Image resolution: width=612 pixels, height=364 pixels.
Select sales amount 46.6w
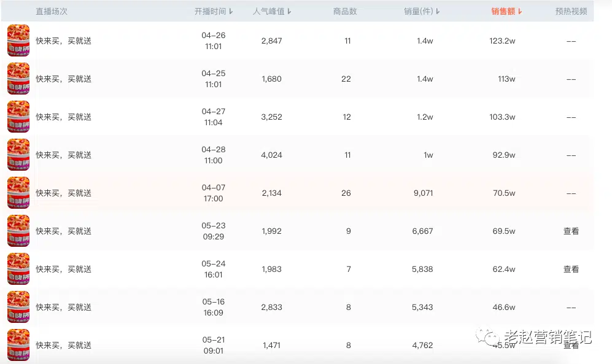point(504,307)
